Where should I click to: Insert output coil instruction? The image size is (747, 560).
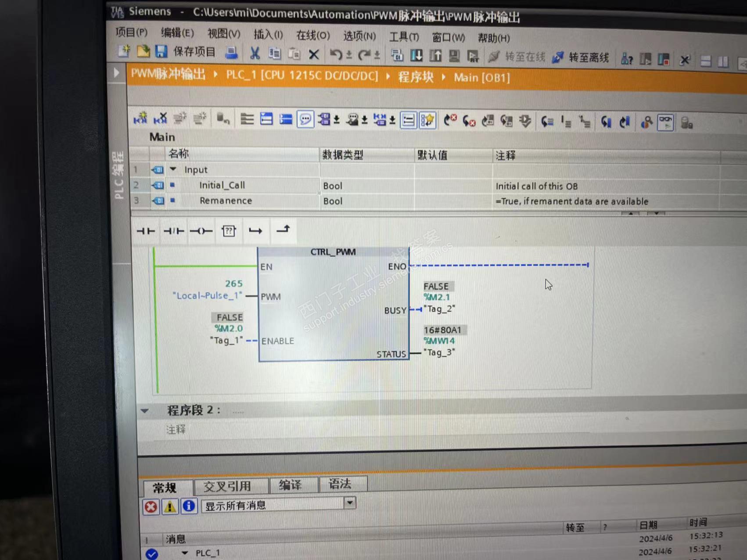(x=201, y=231)
